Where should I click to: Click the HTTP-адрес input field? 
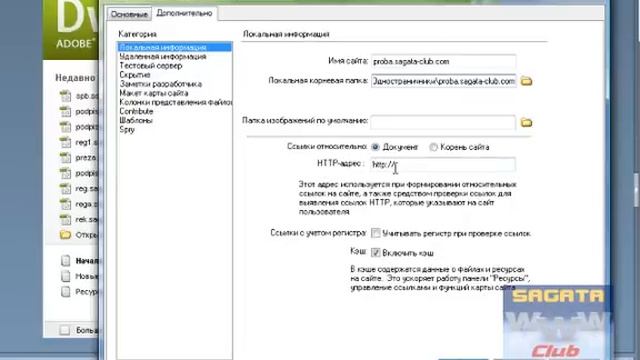click(443, 164)
